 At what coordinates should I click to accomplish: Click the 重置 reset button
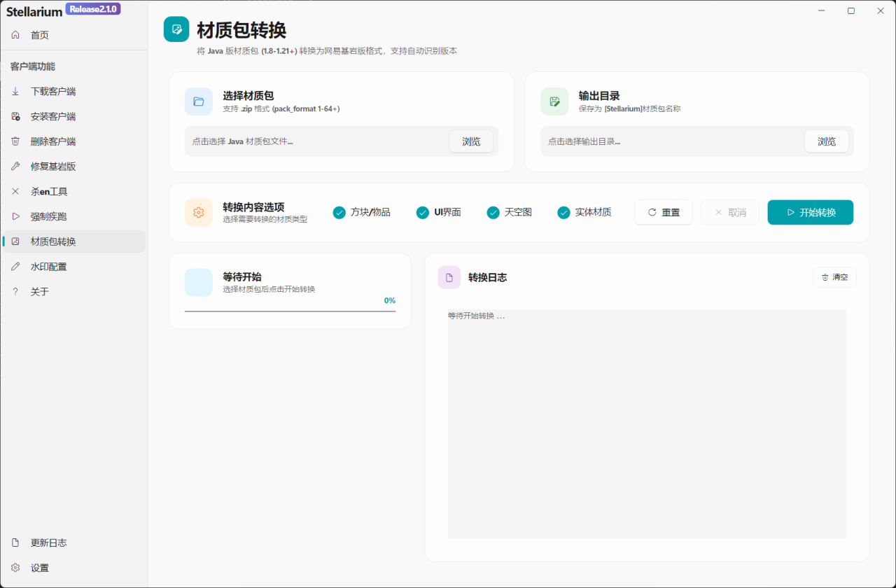(663, 212)
